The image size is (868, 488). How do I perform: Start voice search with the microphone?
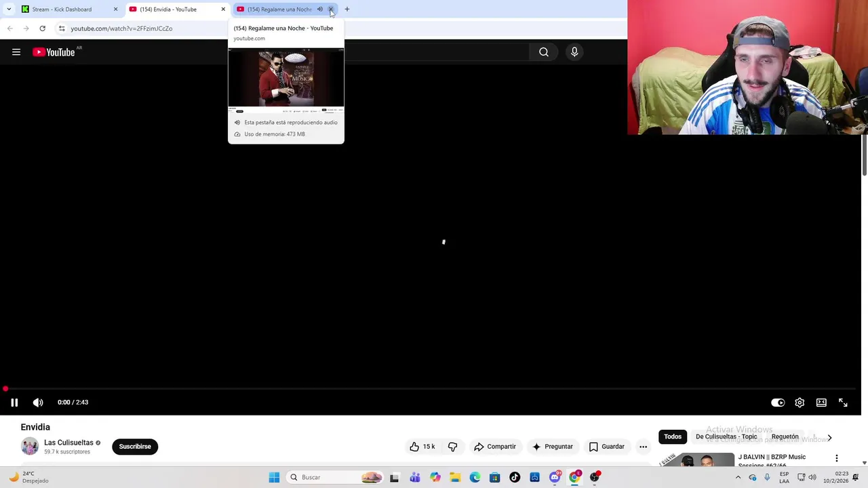[x=574, y=52]
